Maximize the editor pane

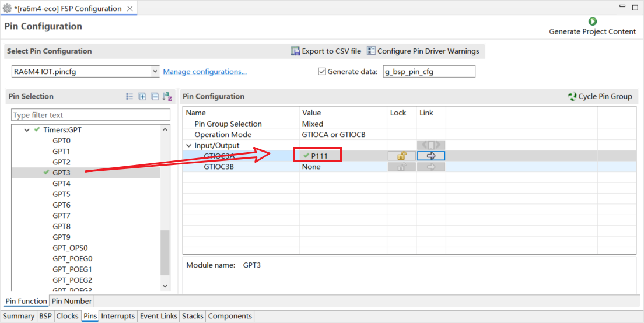point(635,7)
